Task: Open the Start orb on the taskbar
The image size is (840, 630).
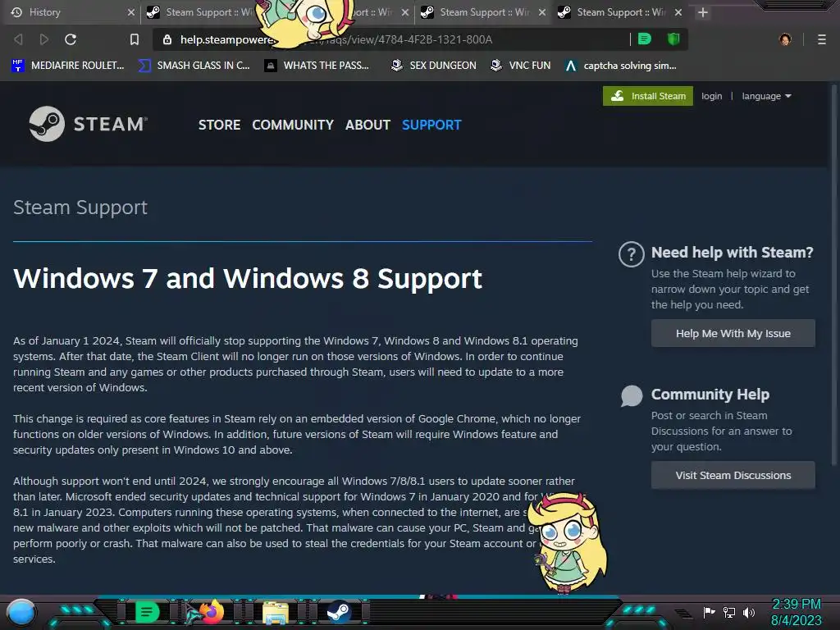Action: (x=21, y=613)
